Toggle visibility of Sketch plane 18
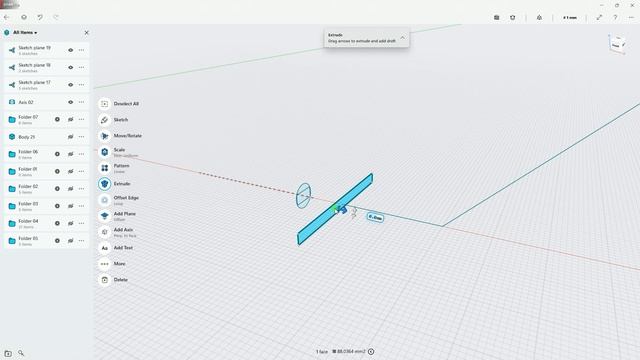Screen dimensions: 640x360 coord(71,67)
